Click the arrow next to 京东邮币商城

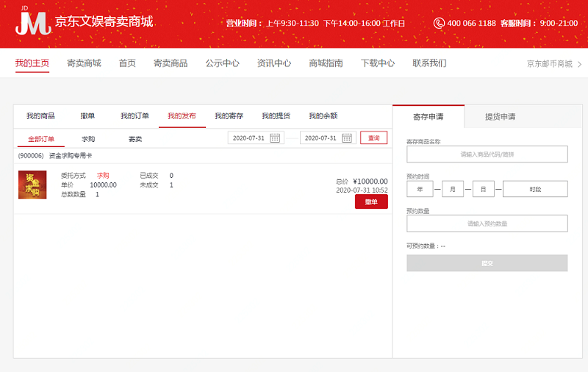[580, 64]
